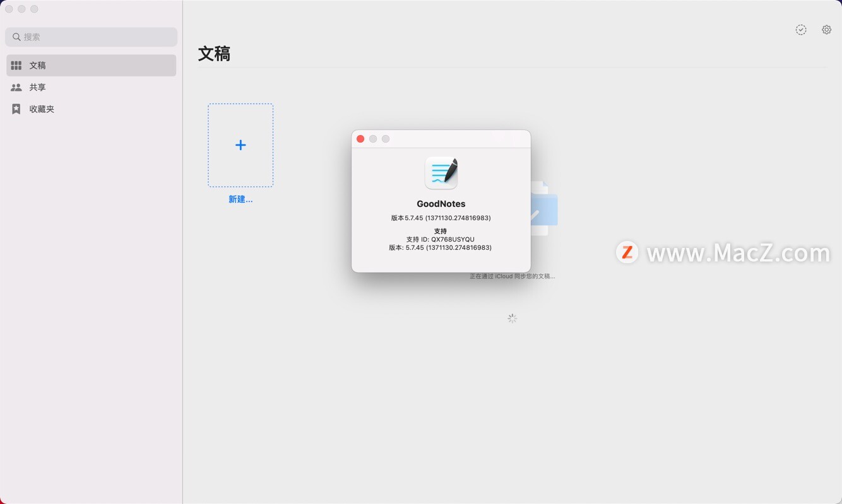Click the loading spinner icon
This screenshot has height=504, width=842.
click(x=513, y=319)
